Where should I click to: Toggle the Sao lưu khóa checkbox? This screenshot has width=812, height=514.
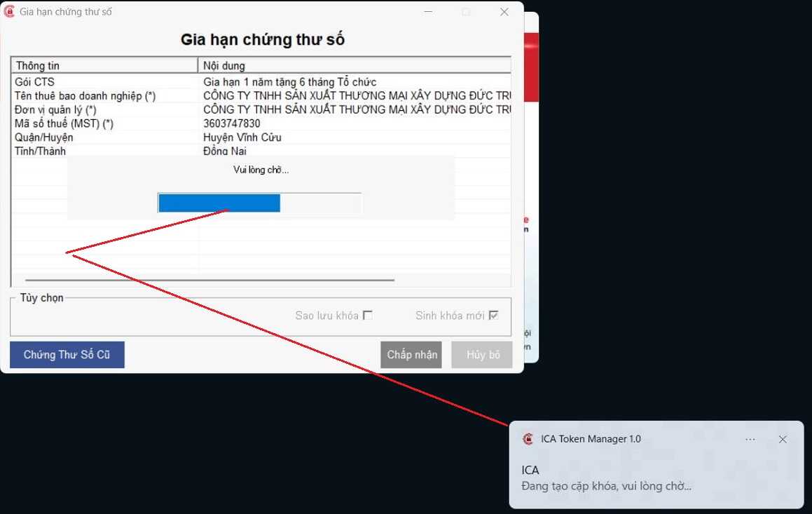pyautogui.click(x=368, y=315)
